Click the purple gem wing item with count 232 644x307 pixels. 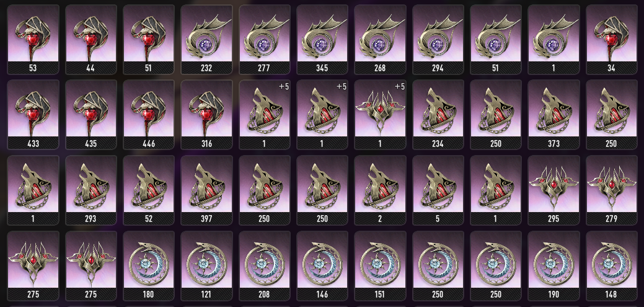[x=206, y=40]
